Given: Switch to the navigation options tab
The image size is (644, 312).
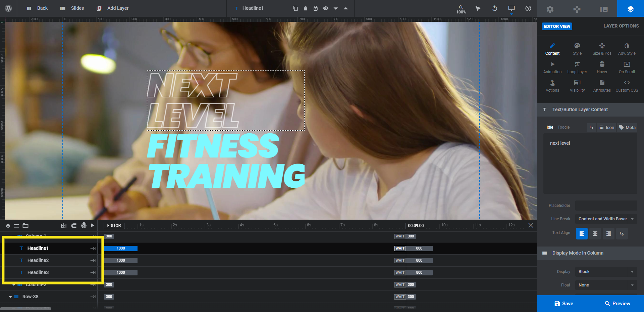Looking at the screenshot, I should click(x=577, y=9).
